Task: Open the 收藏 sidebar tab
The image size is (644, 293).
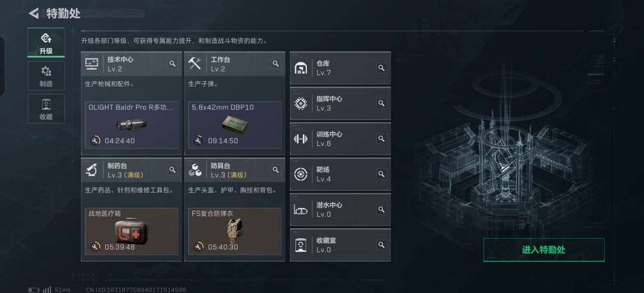Action: tap(46, 109)
